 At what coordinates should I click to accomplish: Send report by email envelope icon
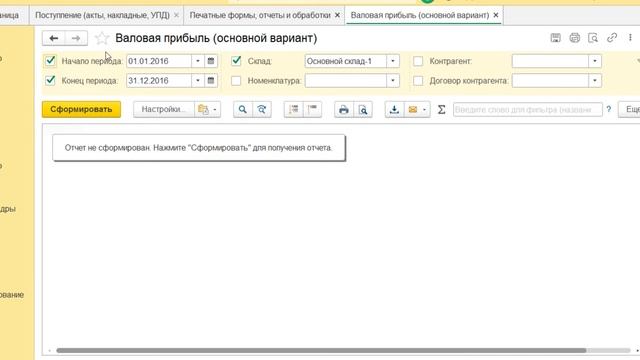coord(413,109)
